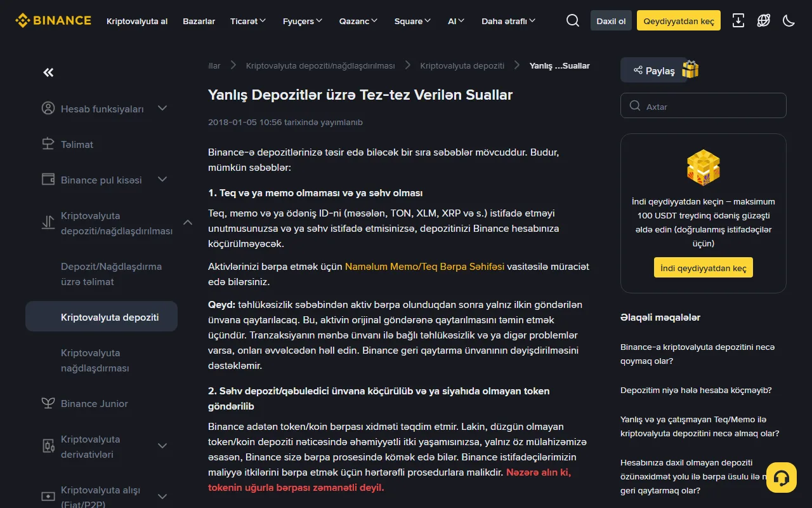Open breadcrumb Kriptovalyuta depoziti link

point(462,65)
